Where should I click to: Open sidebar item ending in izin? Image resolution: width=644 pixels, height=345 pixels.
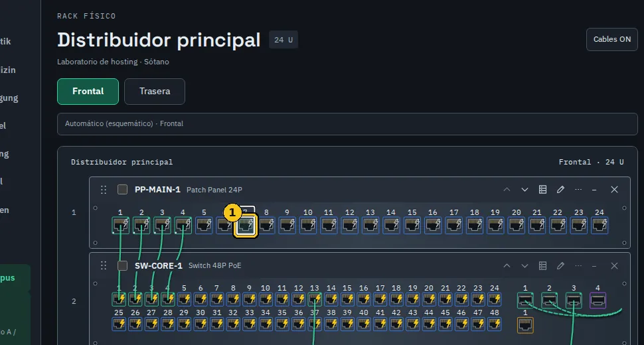pos(8,70)
